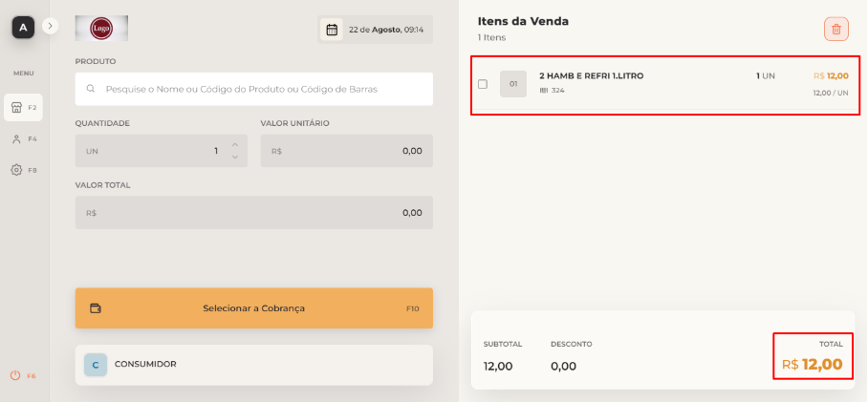Focus the product search field
868x402 pixels.
point(254,89)
